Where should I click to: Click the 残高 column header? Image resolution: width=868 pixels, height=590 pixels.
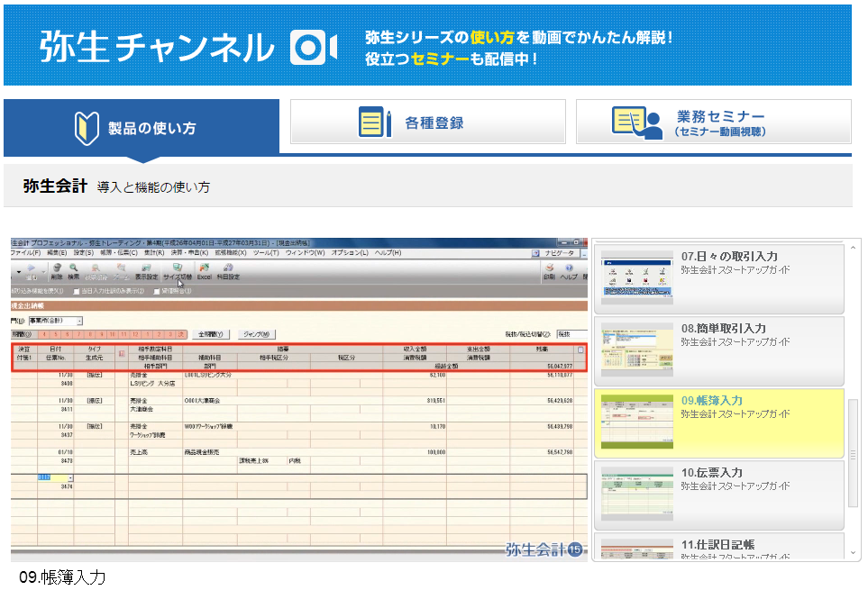542,349
